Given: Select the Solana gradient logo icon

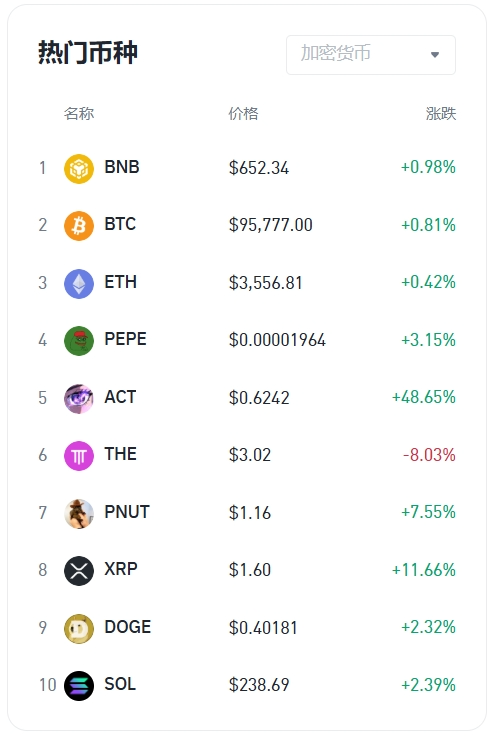Looking at the screenshot, I should 79,686.
